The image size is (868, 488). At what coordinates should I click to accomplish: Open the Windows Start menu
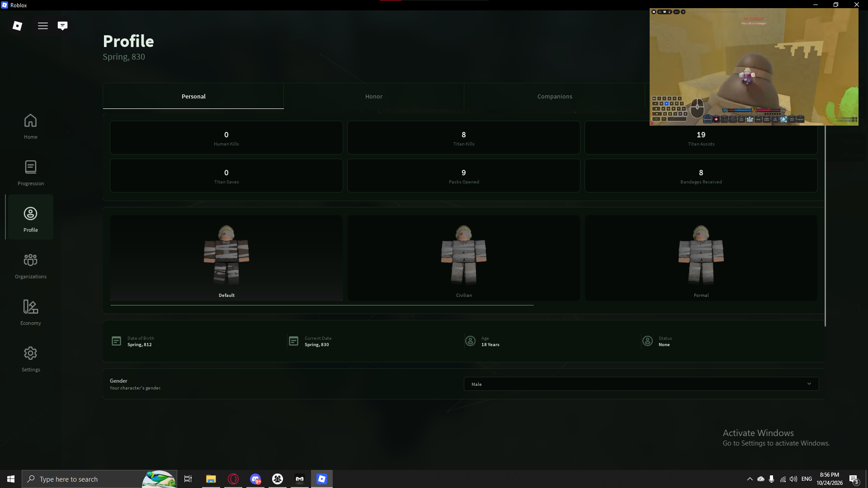pyautogui.click(x=11, y=479)
